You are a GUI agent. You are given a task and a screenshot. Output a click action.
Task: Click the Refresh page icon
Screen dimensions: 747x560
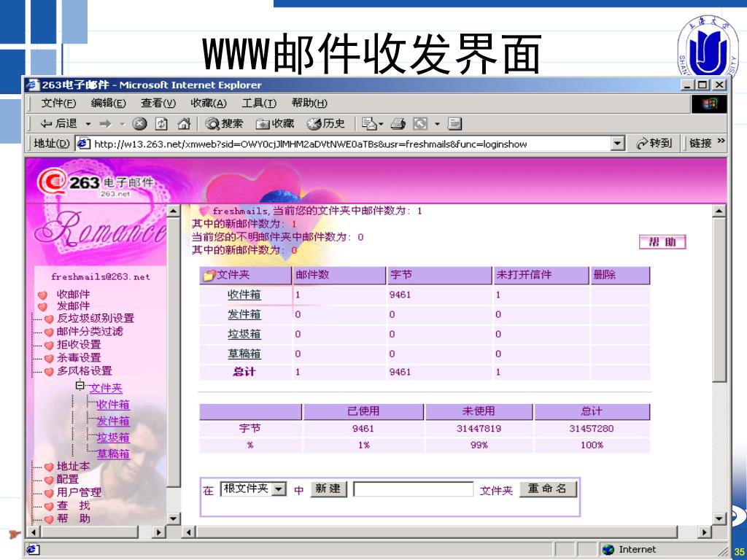[161, 124]
